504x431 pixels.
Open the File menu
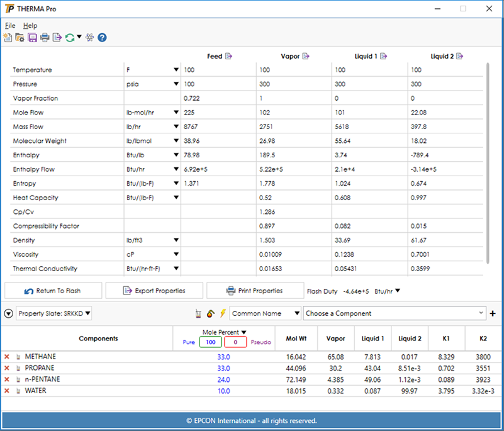10,25
